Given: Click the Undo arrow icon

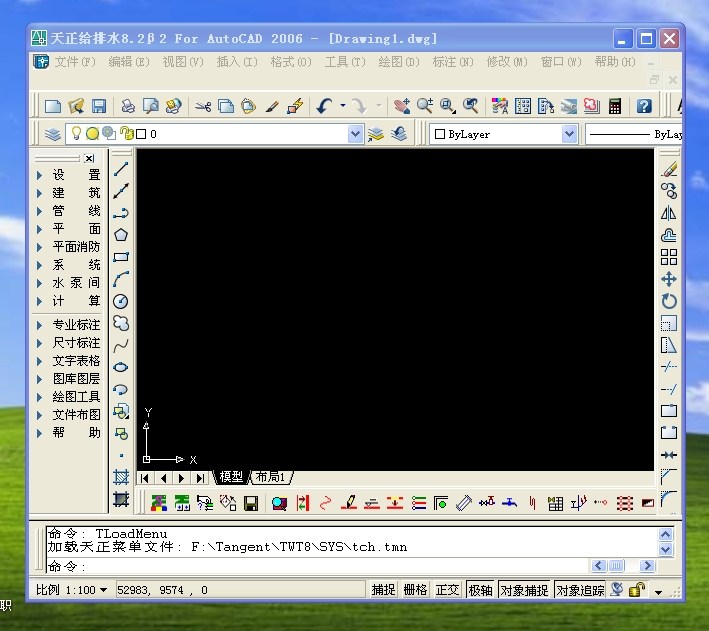Looking at the screenshot, I should pos(324,107).
